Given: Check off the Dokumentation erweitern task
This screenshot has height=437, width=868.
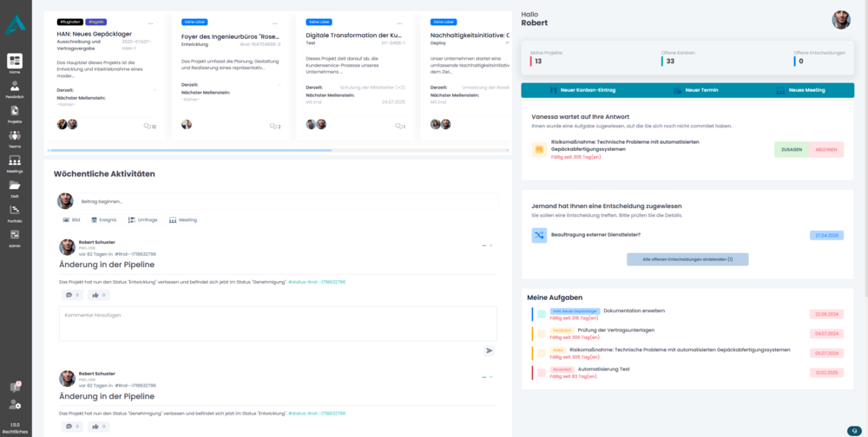Looking at the screenshot, I should pyautogui.click(x=542, y=314).
